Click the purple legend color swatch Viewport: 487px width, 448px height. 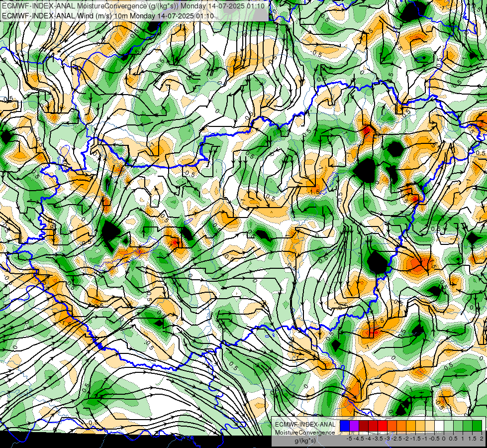coord(354,426)
